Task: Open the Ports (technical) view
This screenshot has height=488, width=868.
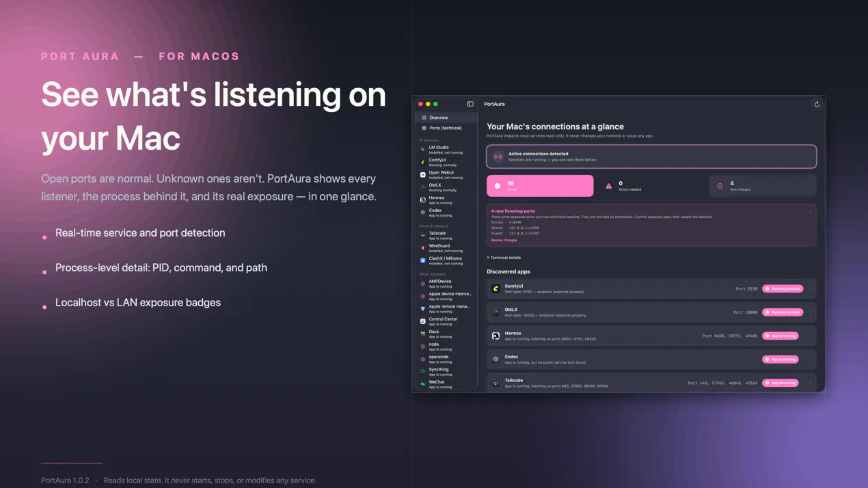Action: [446, 128]
